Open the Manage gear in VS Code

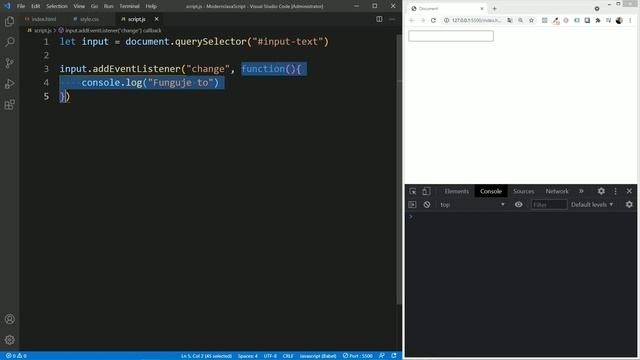pos(9,340)
